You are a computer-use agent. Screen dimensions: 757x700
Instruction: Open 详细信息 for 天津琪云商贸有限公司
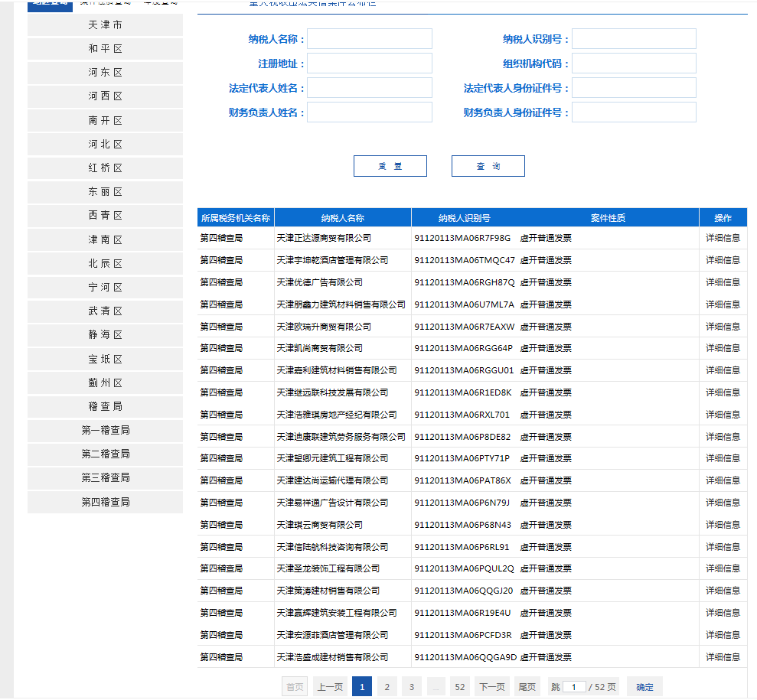click(723, 524)
